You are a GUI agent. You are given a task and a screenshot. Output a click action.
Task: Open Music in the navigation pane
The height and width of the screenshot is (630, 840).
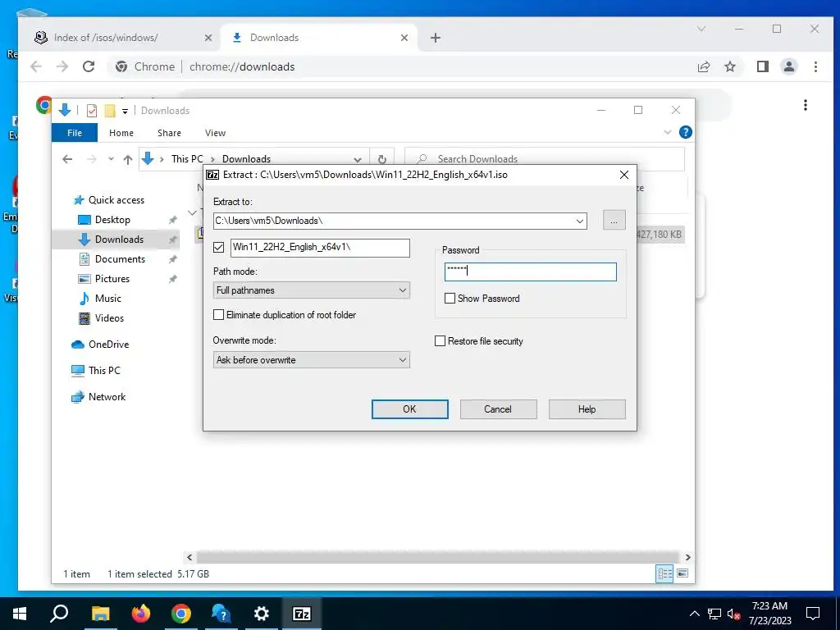pos(107,299)
